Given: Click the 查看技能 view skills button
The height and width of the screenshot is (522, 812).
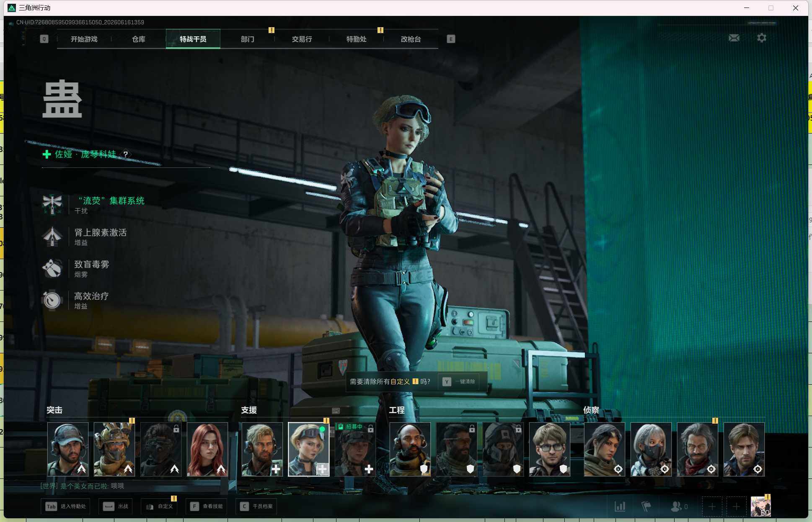Looking at the screenshot, I should [207, 507].
